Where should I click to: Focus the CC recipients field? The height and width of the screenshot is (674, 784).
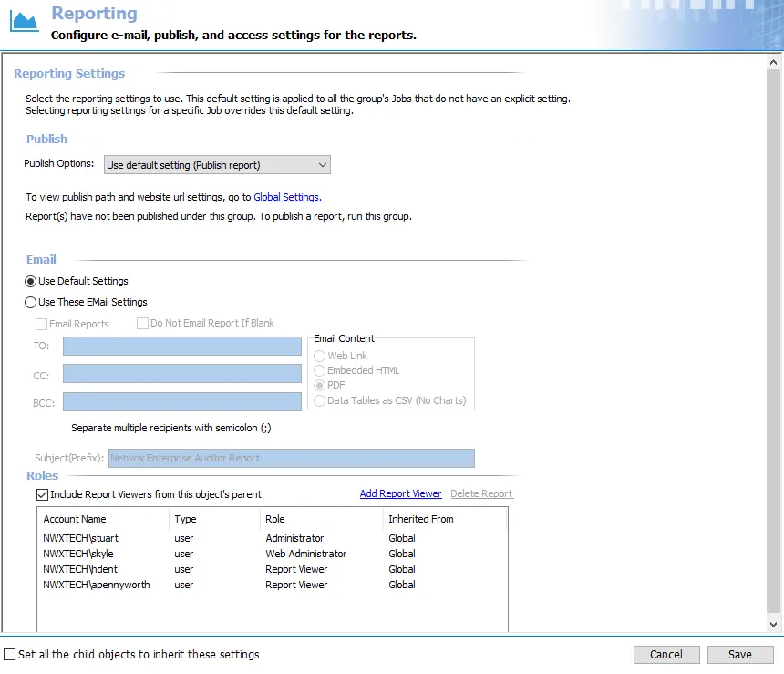tap(182, 374)
